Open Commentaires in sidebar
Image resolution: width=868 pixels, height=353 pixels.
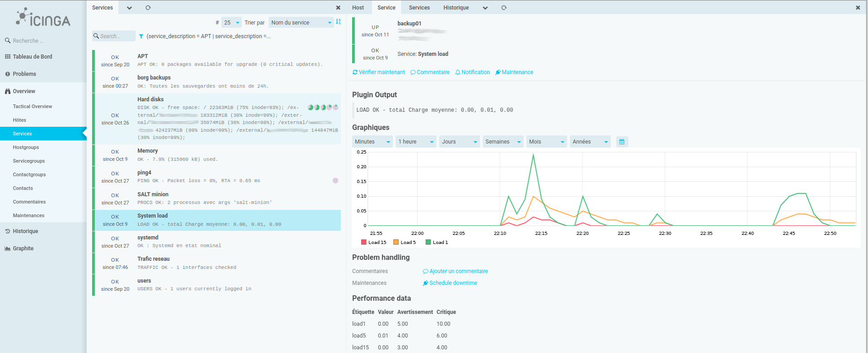[x=29, y=202]
